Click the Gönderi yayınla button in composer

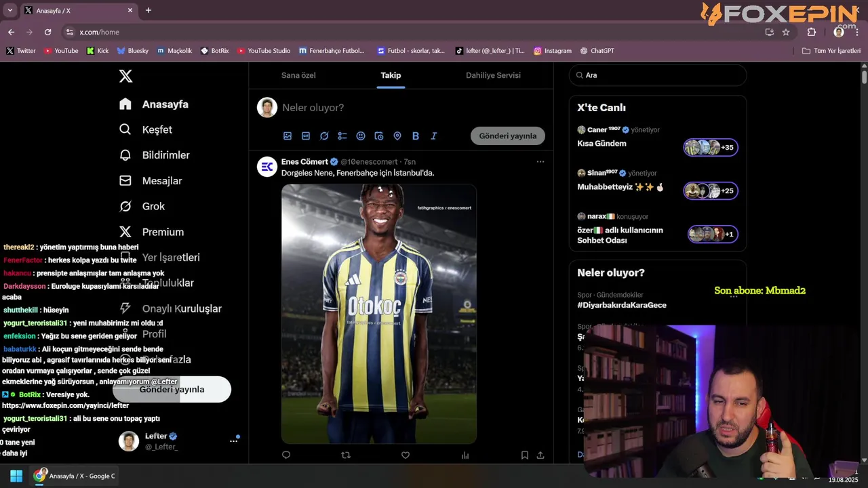(508, 136)
